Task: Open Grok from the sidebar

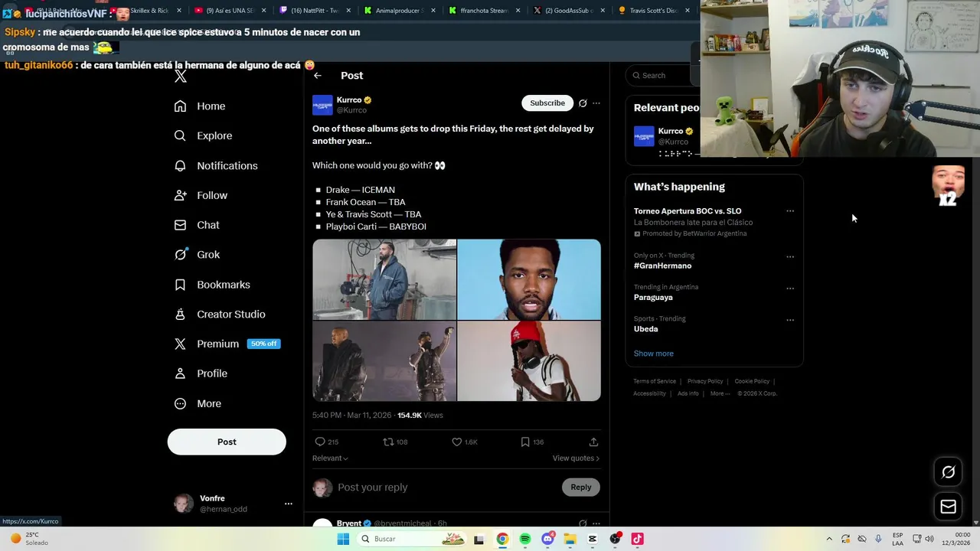Action: (x=197, y=255)
